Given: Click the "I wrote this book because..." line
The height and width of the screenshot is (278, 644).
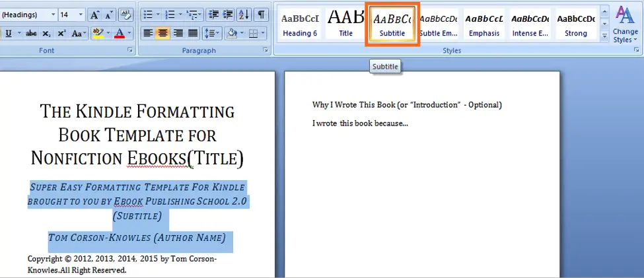Looking at the screenshot, I should tap(360, 123).
